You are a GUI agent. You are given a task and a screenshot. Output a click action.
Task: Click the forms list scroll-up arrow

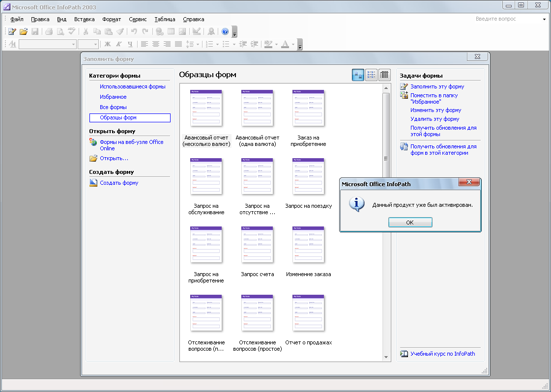click(x=386, y=88)
